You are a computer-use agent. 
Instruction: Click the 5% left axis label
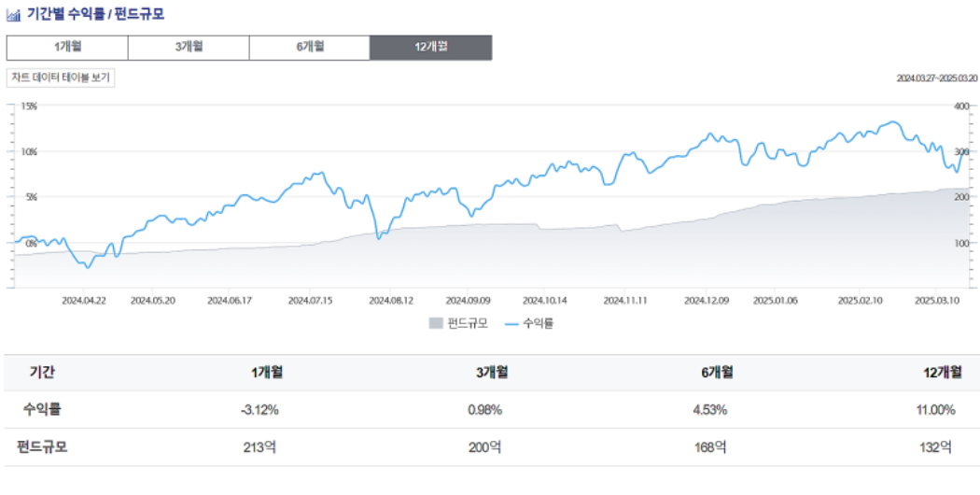pos(31,197)
